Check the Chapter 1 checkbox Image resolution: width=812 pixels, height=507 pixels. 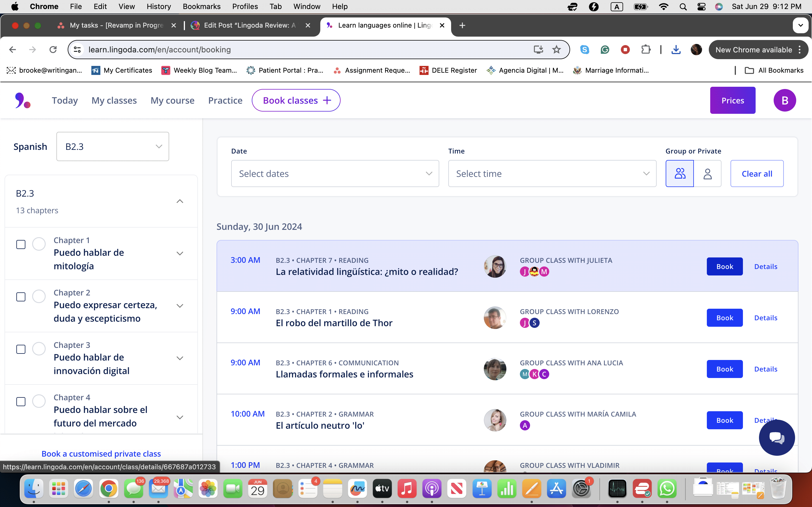pyautogui.click(x=21, y=244)
